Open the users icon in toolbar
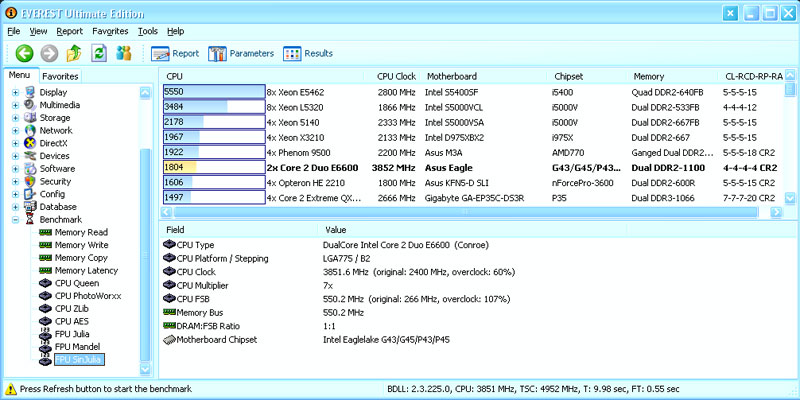800x400 pixels. coord(123,53)
